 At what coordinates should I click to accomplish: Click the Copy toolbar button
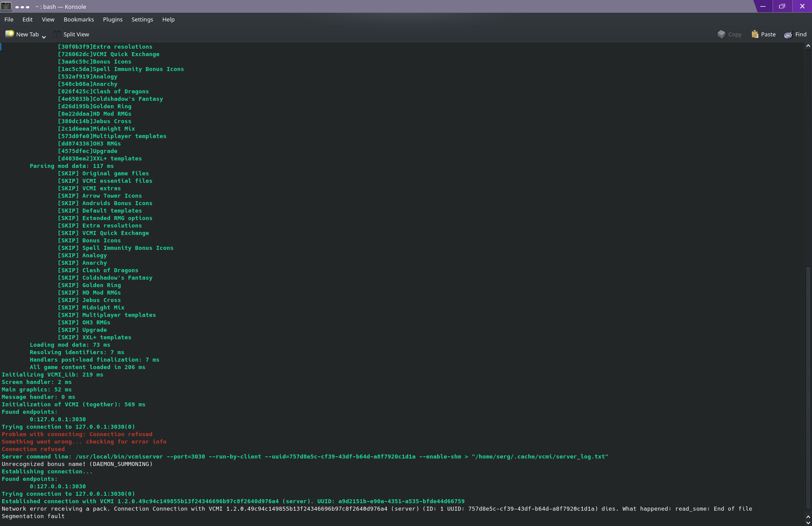tap(730, 34)
